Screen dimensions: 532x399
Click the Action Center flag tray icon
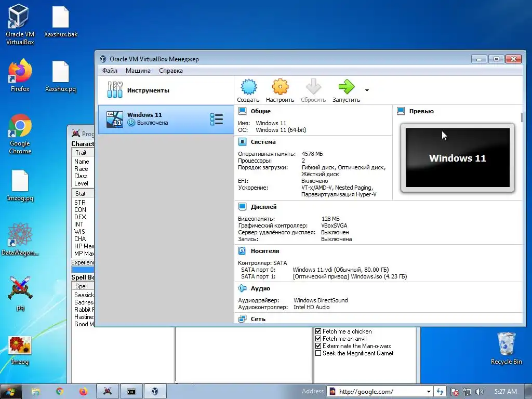pos(455,392)
